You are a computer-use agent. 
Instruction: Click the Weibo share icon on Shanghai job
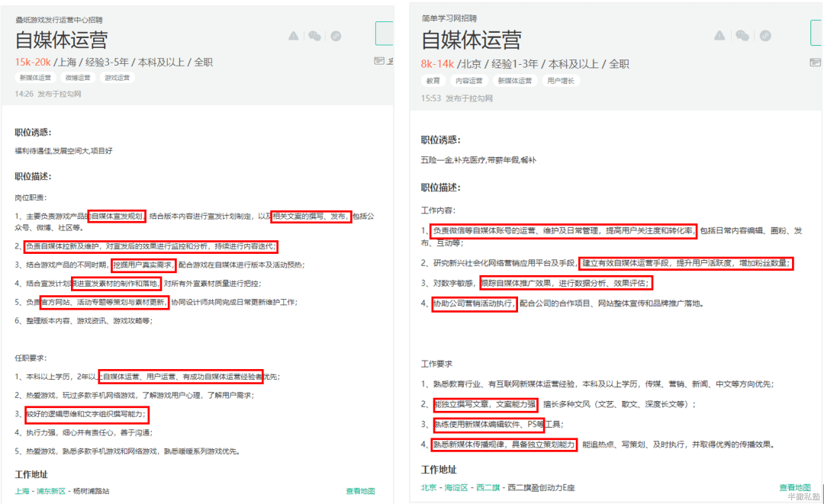click(x=336, y=36)
